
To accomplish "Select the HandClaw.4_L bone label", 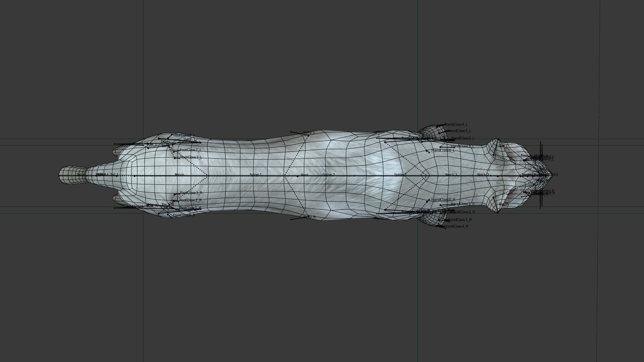I will click(456, 124).
